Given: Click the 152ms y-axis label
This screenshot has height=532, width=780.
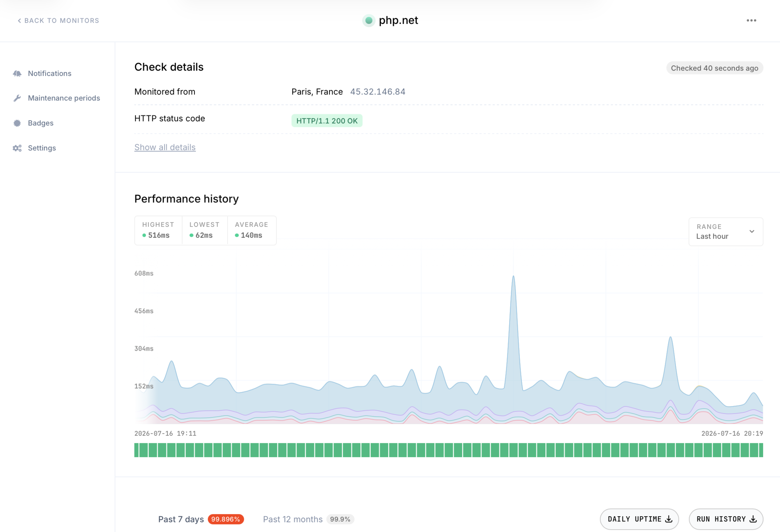Looking at the screenshot, I should [x=144, y=386].
